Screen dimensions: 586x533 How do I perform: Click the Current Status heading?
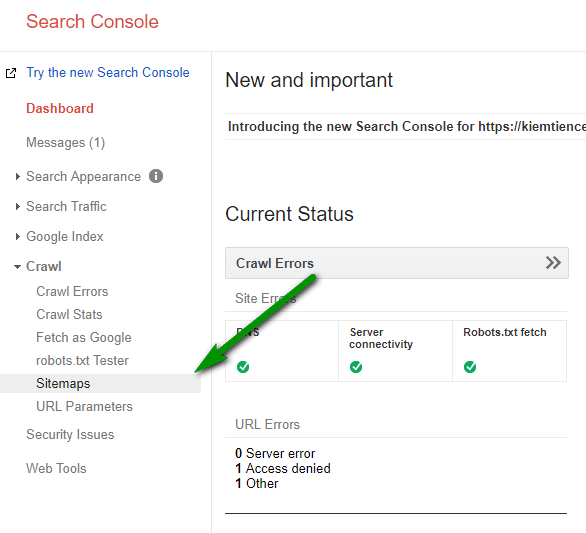point(289,214)
